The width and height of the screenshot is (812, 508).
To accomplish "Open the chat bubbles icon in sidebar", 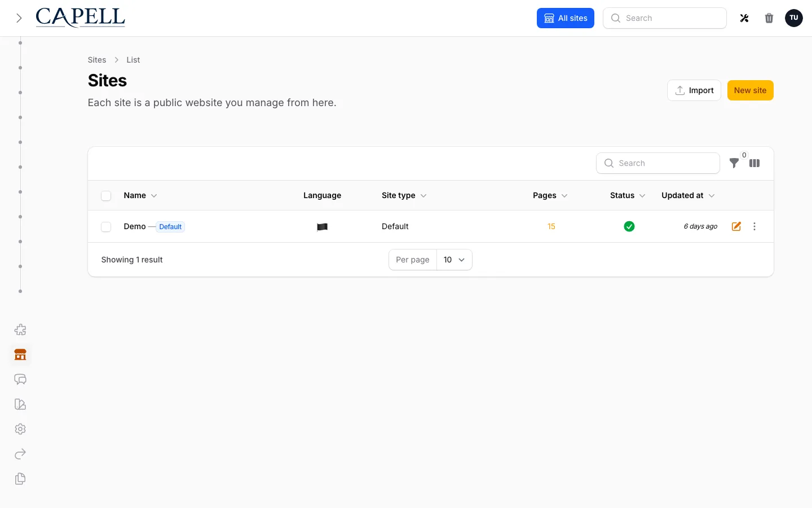I will click(x=20, y=379).
